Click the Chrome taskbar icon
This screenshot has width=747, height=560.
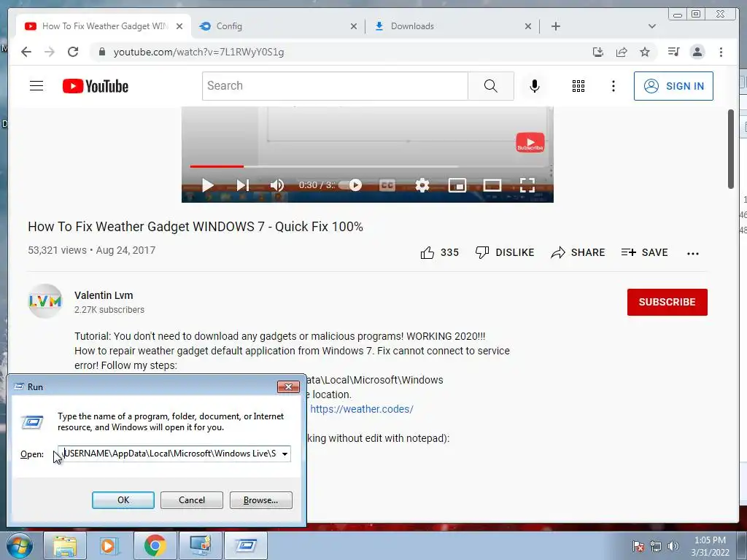pyautogui.click(x=155, y=546)
